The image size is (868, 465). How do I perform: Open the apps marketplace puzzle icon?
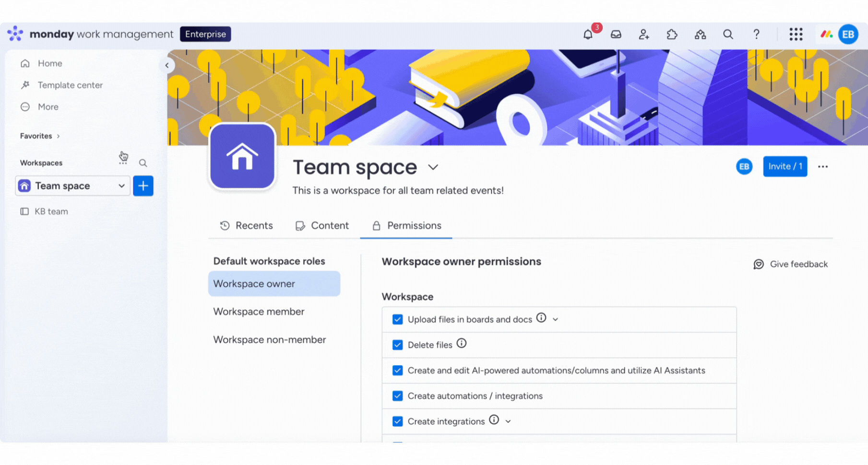(672, 35)
